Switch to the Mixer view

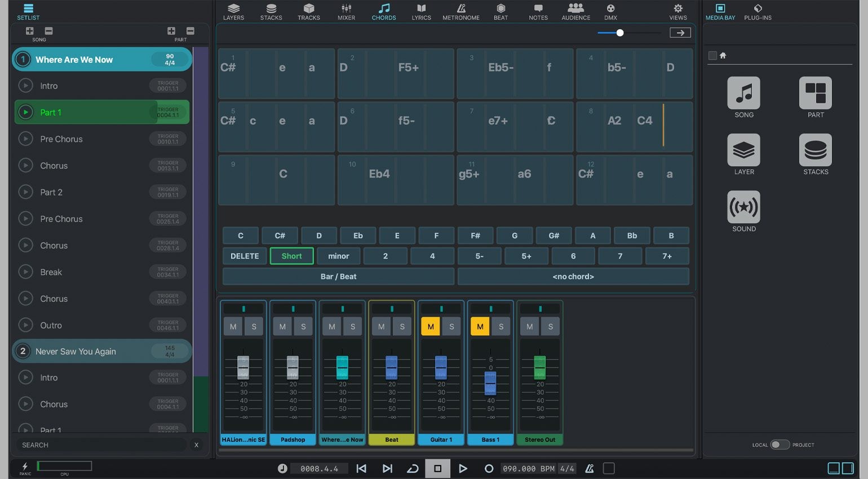[346, 11]
